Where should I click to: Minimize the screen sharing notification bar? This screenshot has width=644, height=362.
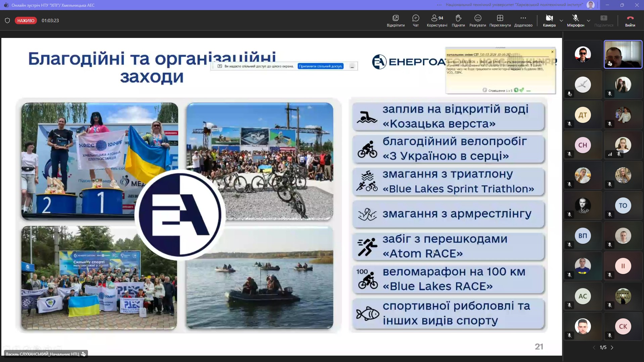click(x=352, y=66)
